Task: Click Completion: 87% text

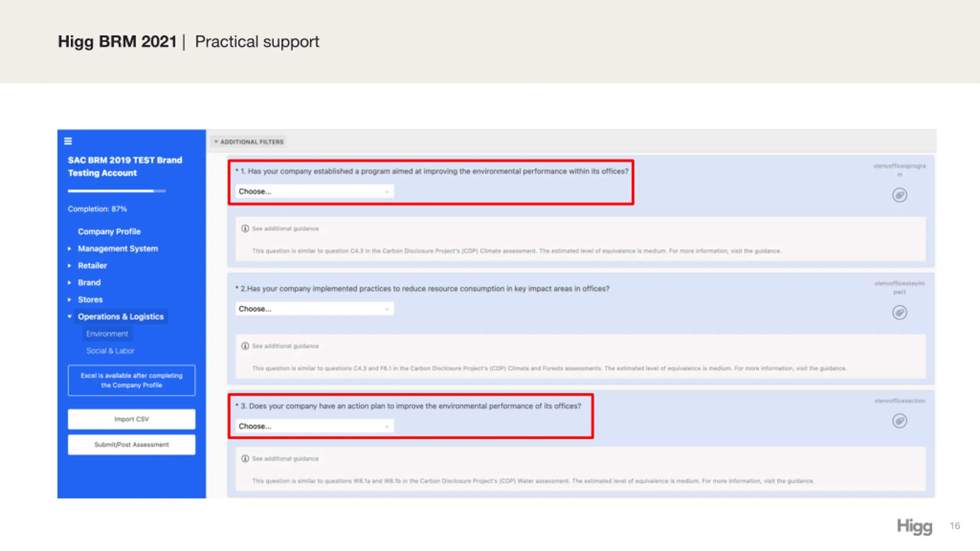Action: [x=97, y=209]
